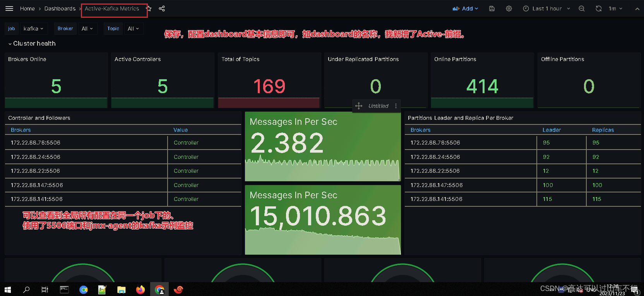Refresh the dashboard

[599, 9]
